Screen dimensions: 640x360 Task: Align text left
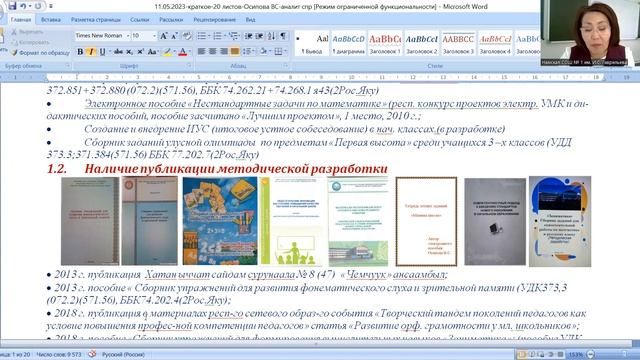tap(202, 51)
